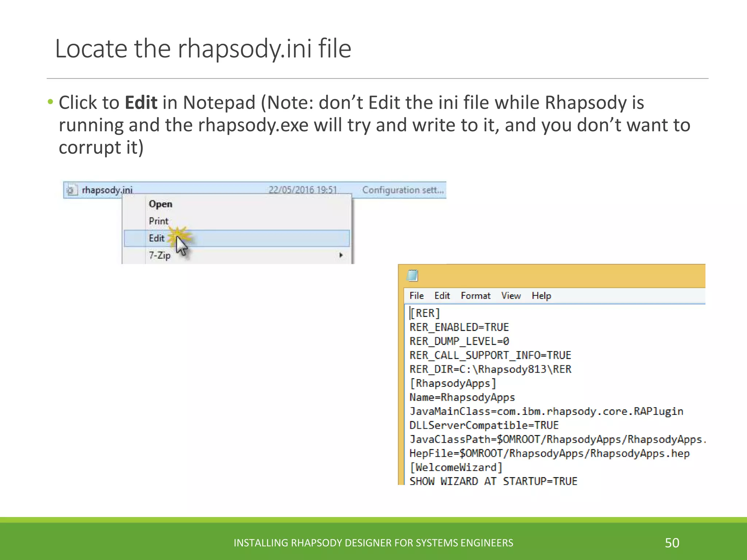Image resolution: width=747 pixels, height=560 pixels.
Task: Click the HepFile=$OMROOT line
Action: point(549,454)
